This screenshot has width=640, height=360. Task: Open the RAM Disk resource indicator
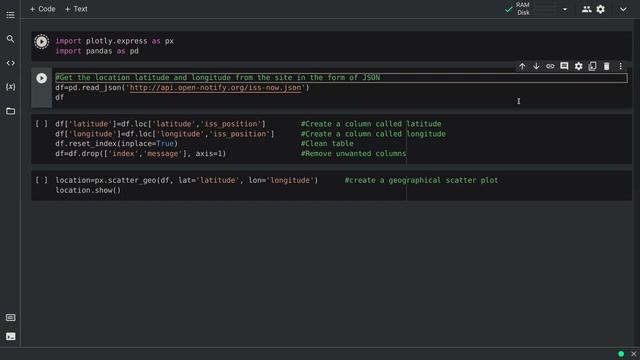tap(536, 9)
